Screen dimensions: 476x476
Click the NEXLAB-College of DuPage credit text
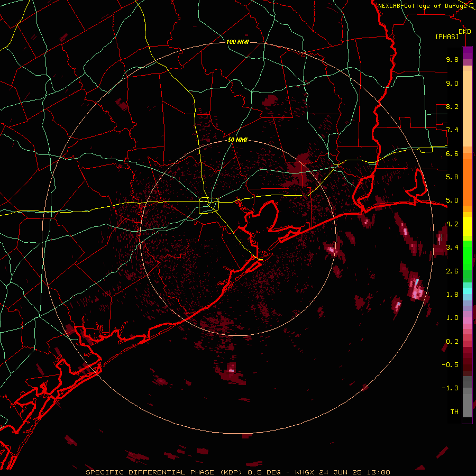click(x=422, y=6)
